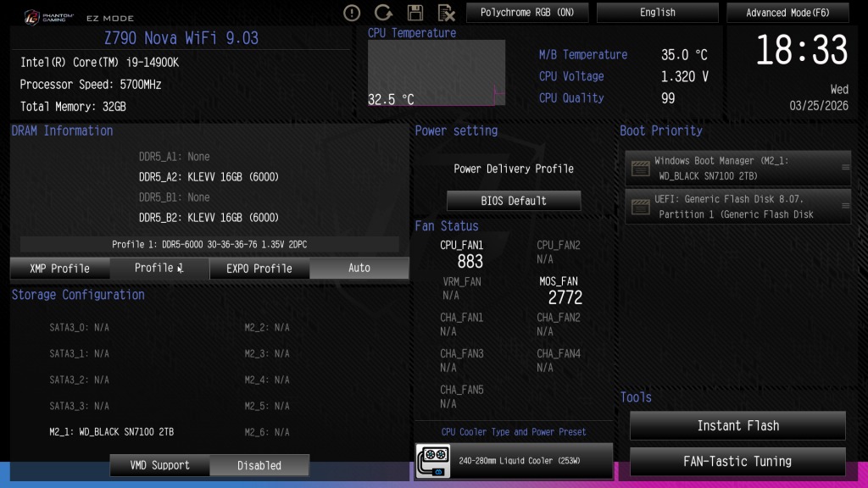Click SATA3_1: N/A entry

click(79, 353)
